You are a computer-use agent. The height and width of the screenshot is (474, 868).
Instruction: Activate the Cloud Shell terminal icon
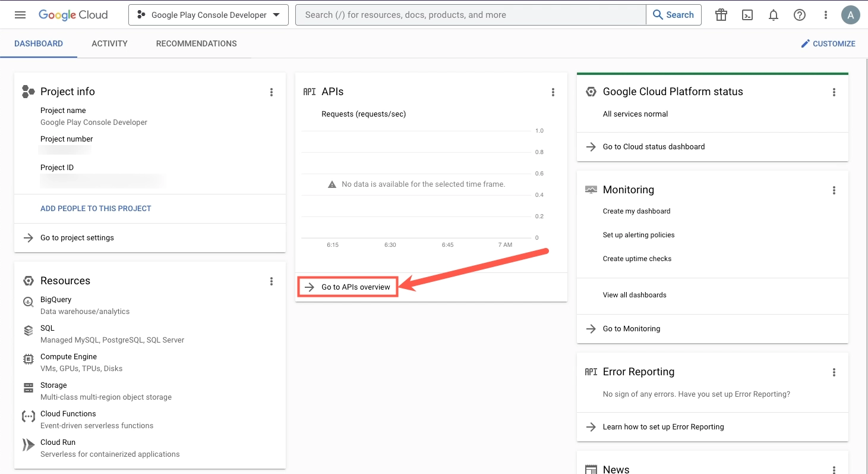(747, 15)
